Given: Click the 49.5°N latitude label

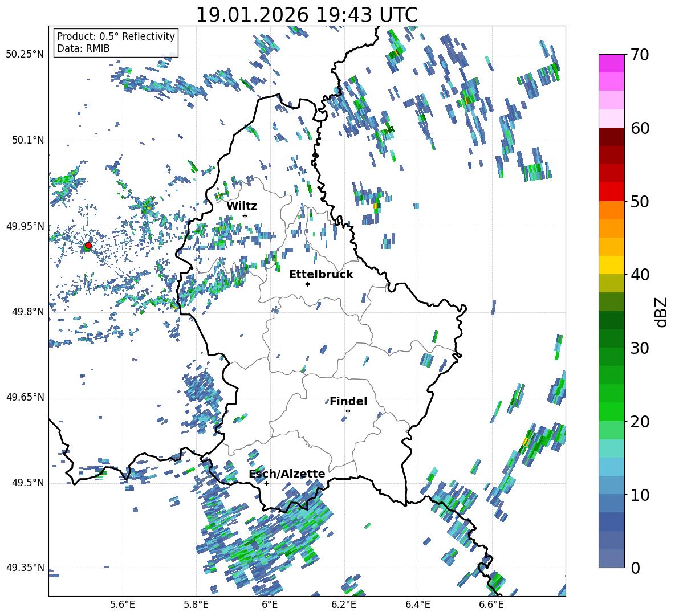Looking at the screenshot, I should 27,482.
